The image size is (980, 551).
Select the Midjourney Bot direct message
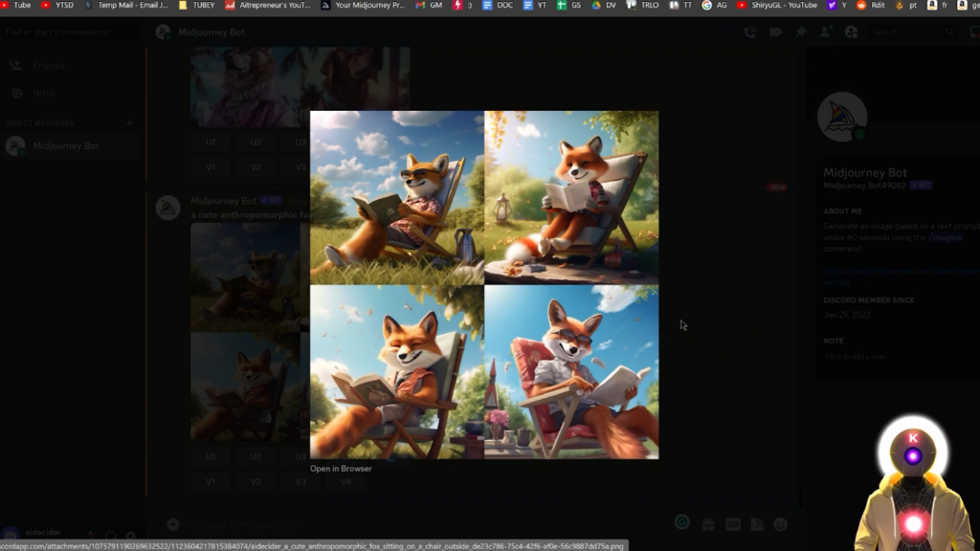click(72, 145)
